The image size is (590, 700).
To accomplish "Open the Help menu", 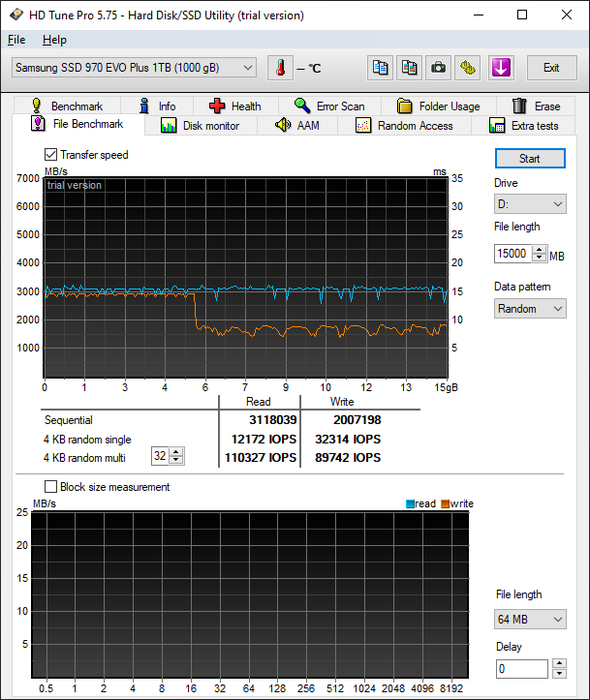I will point(54,40).
